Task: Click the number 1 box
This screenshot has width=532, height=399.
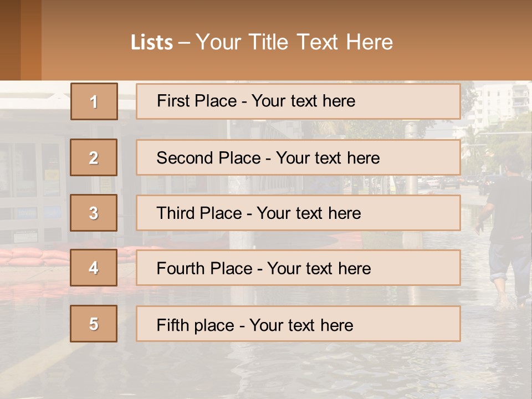Action: pos(94,101)
